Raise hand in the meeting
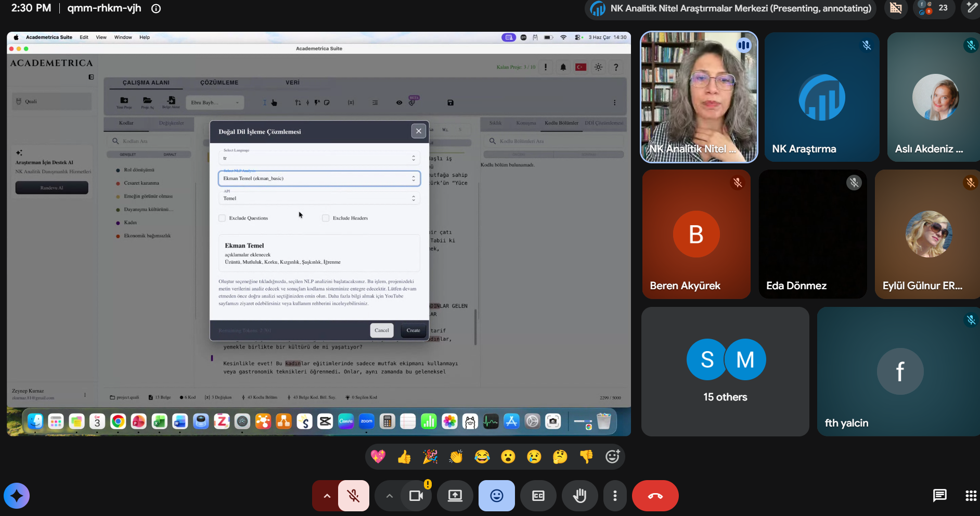980x516 pixels. pyautogui.click(x=580, y=496)
